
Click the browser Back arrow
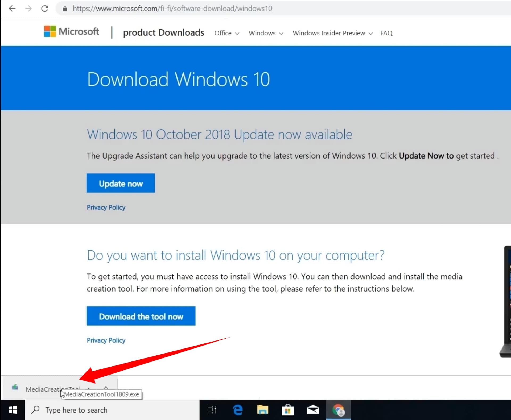12,9
